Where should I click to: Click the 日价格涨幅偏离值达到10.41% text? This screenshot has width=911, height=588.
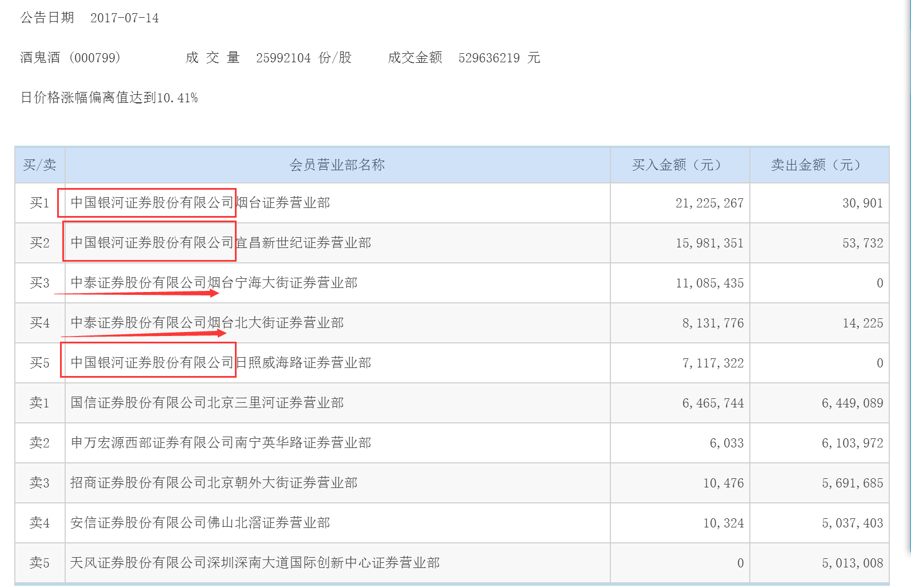click(x=109, y=98)
